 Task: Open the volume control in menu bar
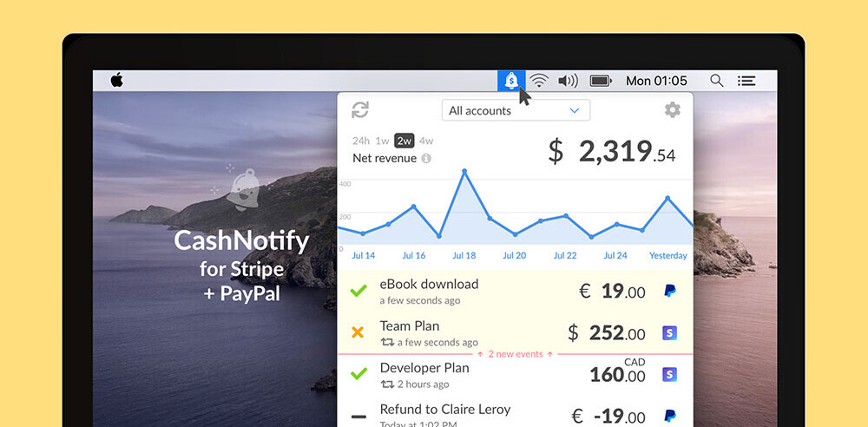pyautogui.click(x=568, y=81)
